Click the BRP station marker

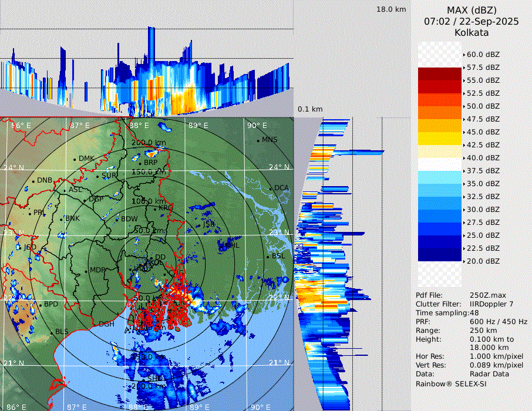140,163
